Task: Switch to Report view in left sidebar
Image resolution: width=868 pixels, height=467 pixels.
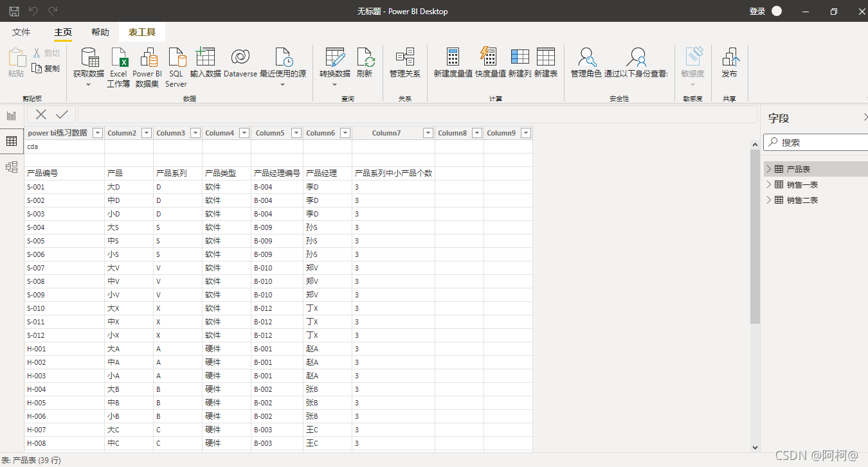Action: point(12,116)
